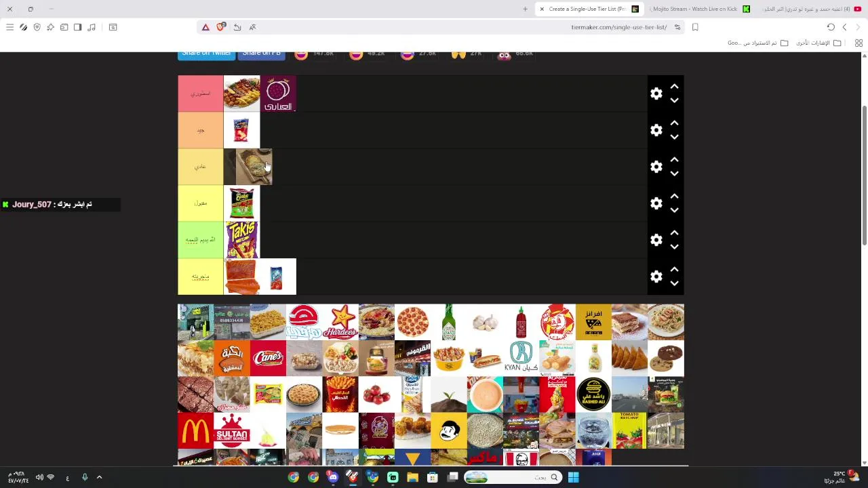Move the orange second tier row up

click(x=674, y=123)
